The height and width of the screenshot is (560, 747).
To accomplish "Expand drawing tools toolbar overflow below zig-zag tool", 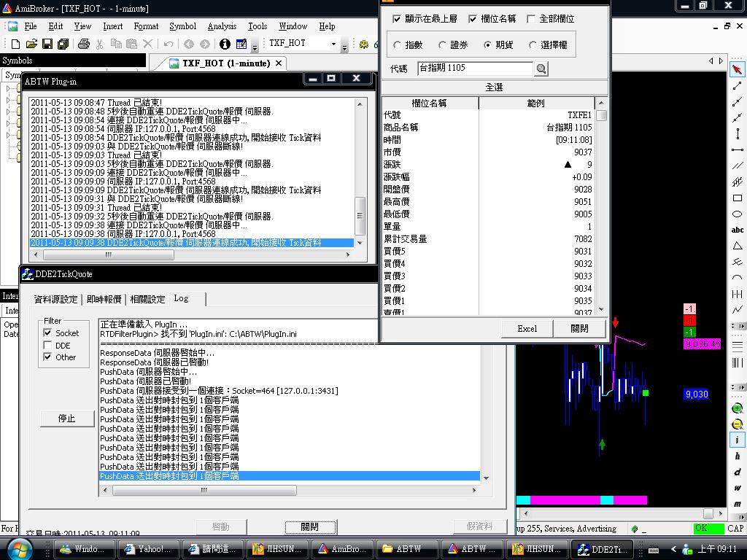I will pos(738,326).
